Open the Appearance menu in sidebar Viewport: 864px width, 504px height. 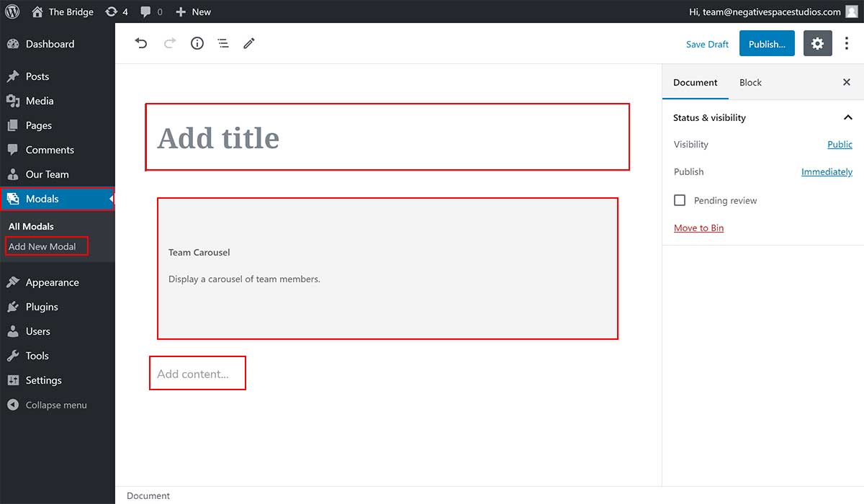tap(52, 282)
